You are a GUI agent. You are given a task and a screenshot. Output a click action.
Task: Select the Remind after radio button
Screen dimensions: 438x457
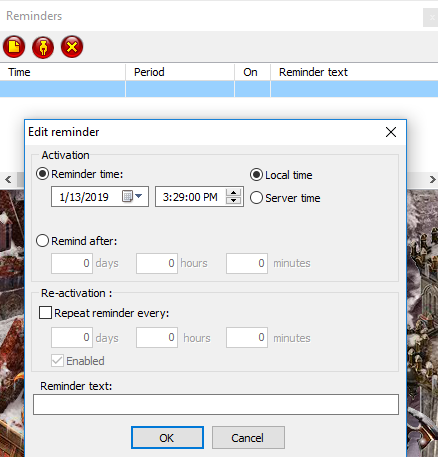43,241
